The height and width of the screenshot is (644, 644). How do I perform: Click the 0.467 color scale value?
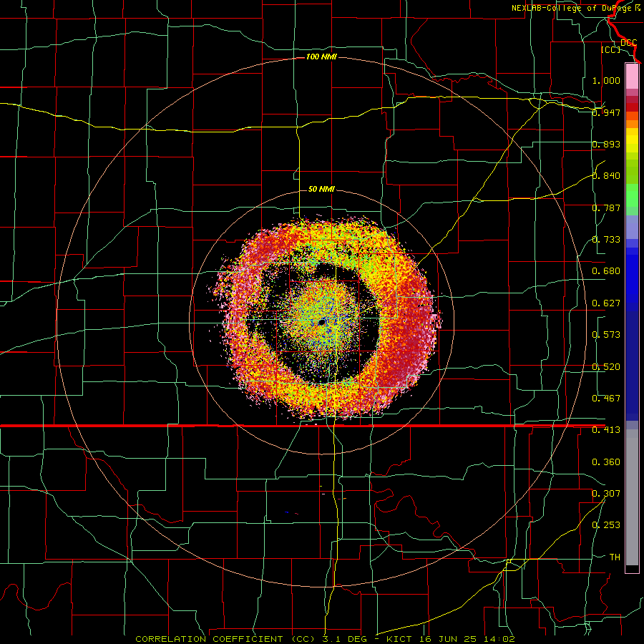coord(606,399)
